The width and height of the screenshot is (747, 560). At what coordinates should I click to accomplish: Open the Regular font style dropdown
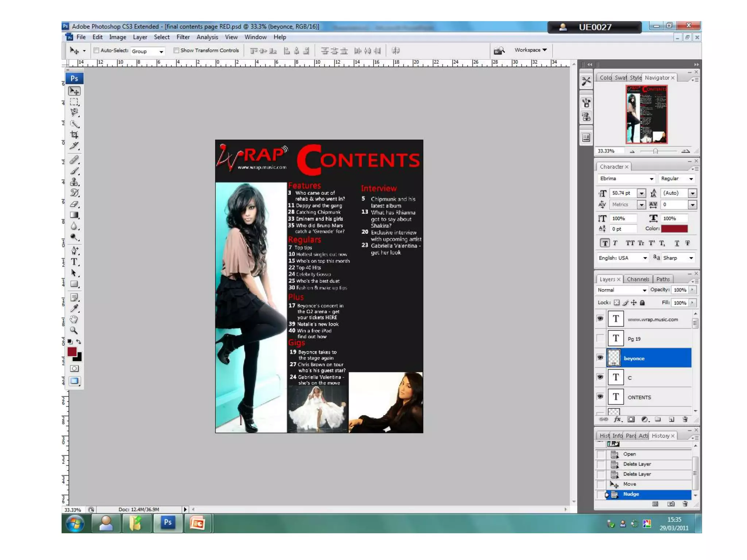[677, 179]
